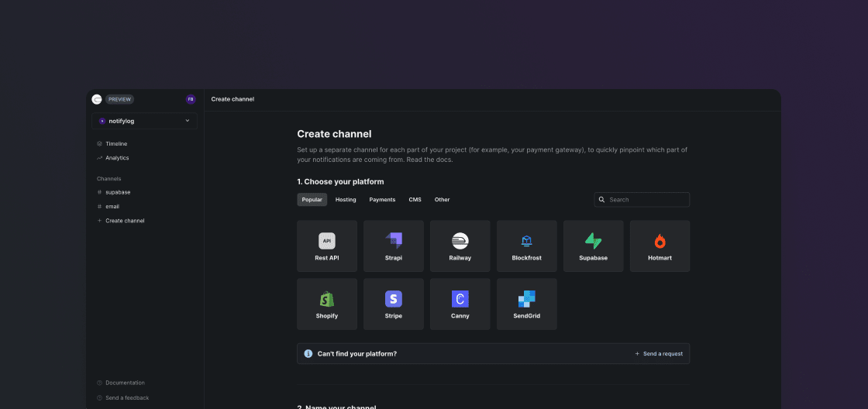Screen dimensions: 868x409
Task: Switch to the Payments tab
Action: click(383, 200)
